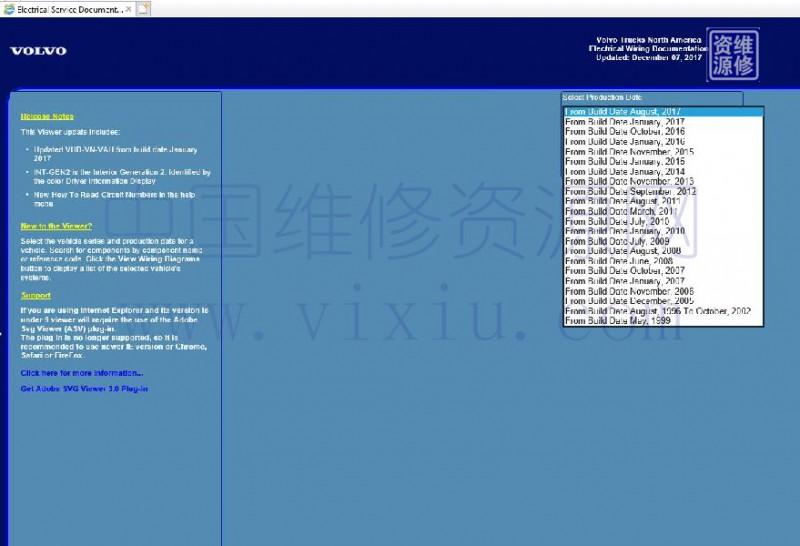Choose From Build Date December, 2005

(x=663, y=301)
